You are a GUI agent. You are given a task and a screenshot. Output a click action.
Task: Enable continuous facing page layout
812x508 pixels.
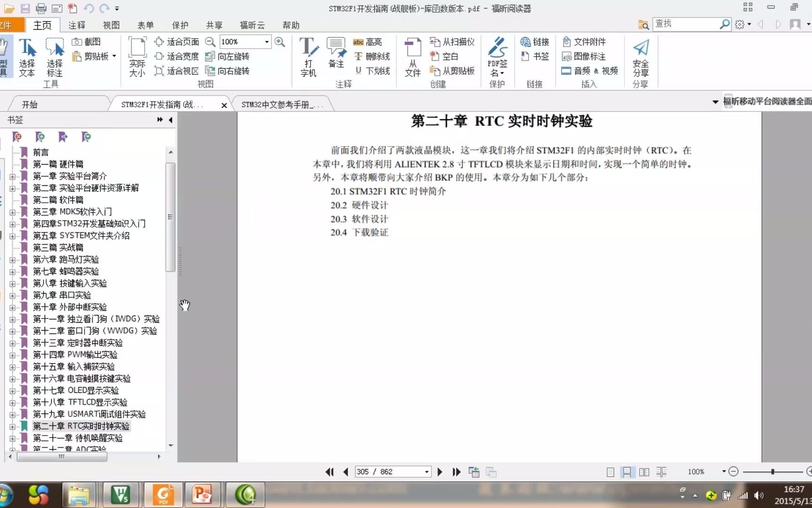click(x=661, y=472)
